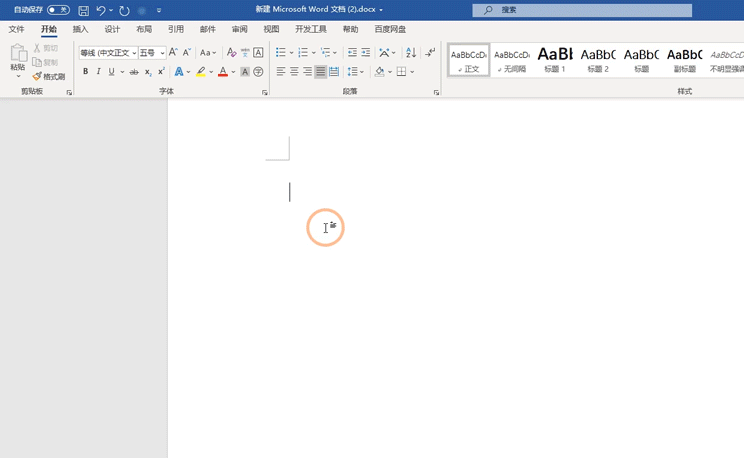Click the Character Border icon
Viewport: 744px width, 458px height.
(x=258, y=52)
